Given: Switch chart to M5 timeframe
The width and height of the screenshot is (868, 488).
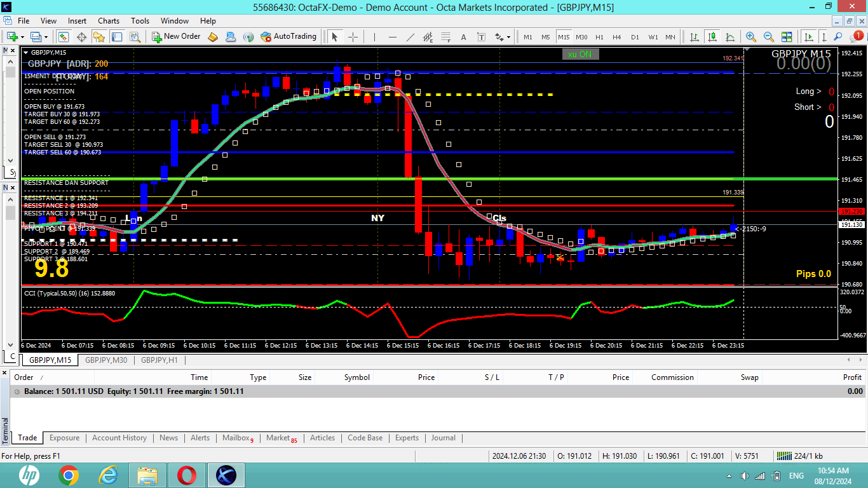Looking at the screenshot, I should 546,37.
